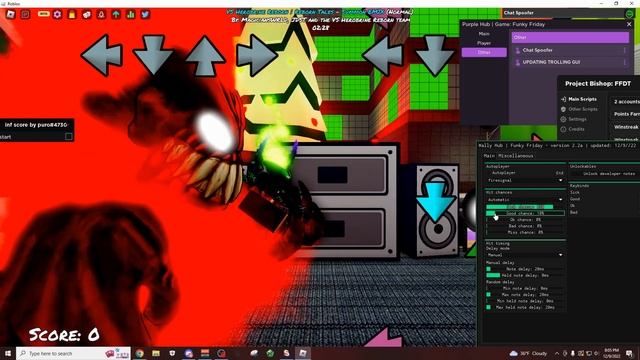Adjust the Bad chance slider
640x360 pixels.
[x=525, y=226]
